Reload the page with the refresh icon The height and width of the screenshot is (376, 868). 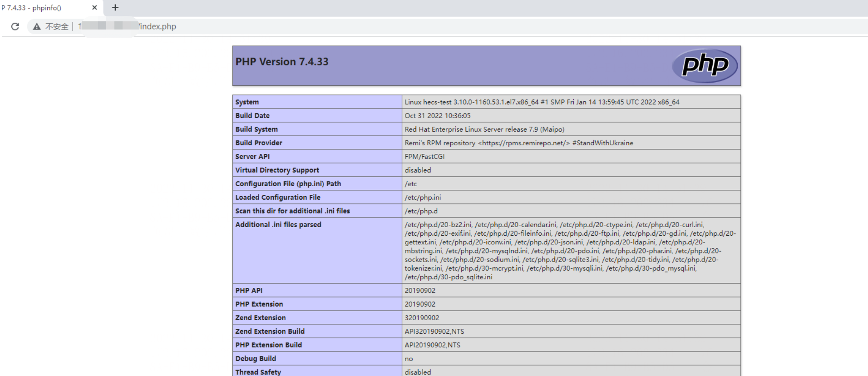pos(15,26)
